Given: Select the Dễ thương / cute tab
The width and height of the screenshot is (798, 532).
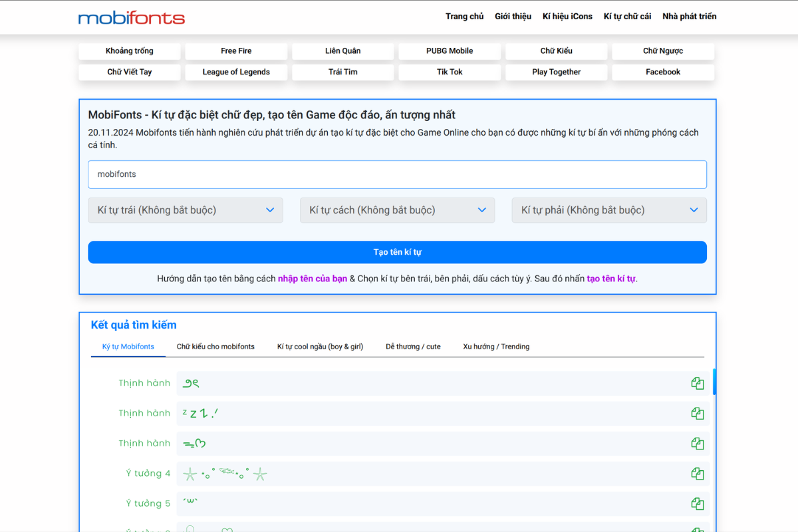Looking at the screenshot, I should click(x=413, y=346).
